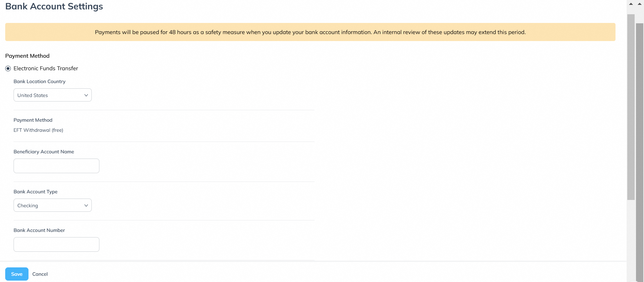Click the EFT Withdrawal (free) text
Image resolution: width=644 pixels, height=282 pixels.
click(38, 130)
